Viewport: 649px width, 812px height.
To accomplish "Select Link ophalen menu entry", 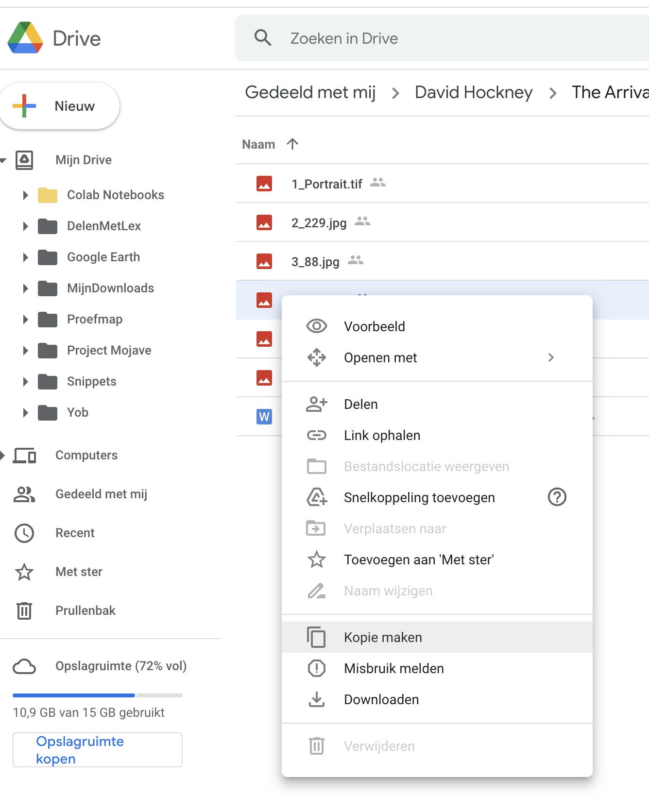I will click(x=437, y=435).
